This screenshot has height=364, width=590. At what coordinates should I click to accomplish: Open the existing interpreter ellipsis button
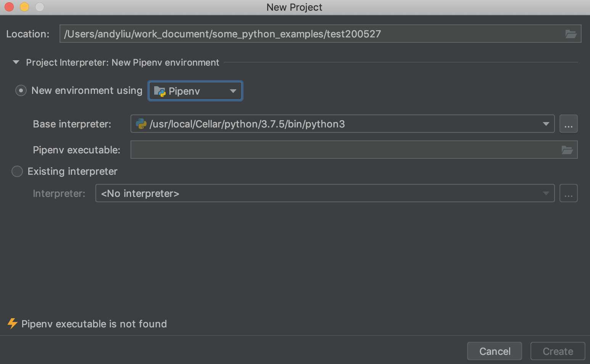(568, 193)
